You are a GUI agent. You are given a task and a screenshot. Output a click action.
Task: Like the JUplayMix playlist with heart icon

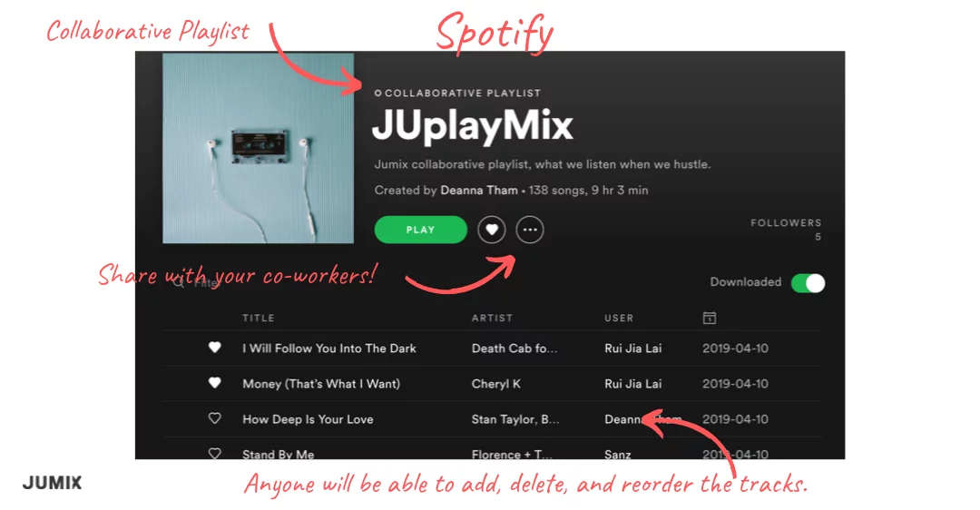pos(492,230)
